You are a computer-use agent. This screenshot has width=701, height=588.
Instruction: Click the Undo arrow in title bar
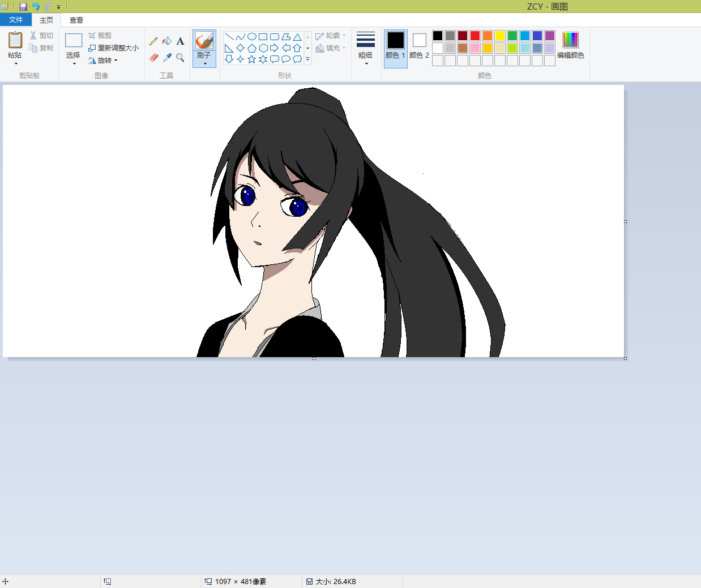(x=36, y=7)
